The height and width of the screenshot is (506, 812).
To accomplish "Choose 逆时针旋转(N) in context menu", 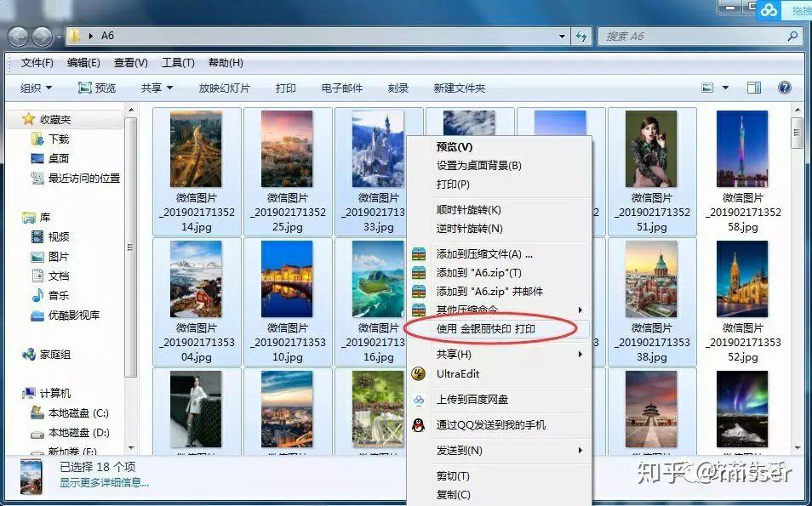I will tap(469, 228).
